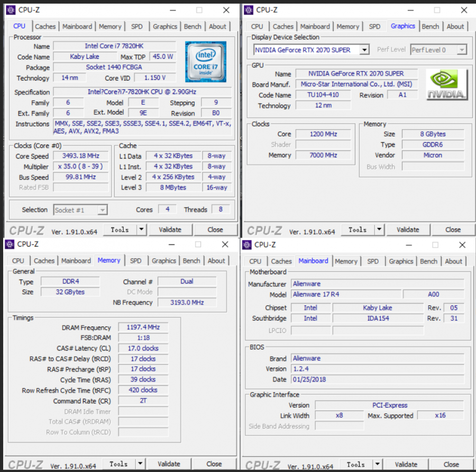The height and width of the screenshot is (472, 476).
Task: Click Validate button in Graphics window
Action: [x=408, y=230]
